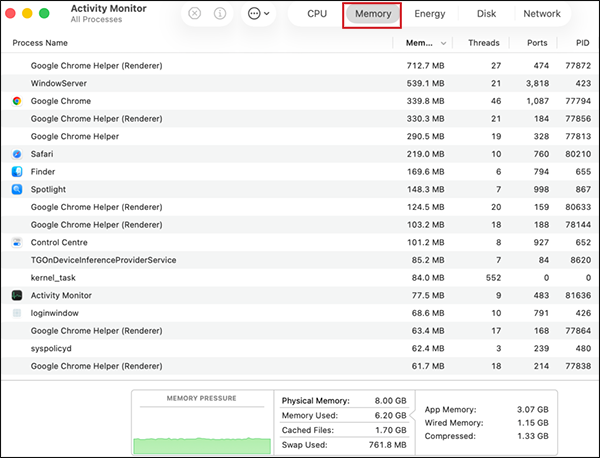Switch to the Disk tab
Viewport: 600px width, 458px height.
pyautogui.click(x=486, y=14)
